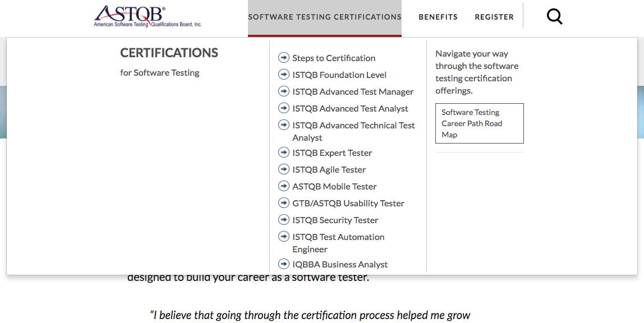Viewport: 644px width, 323px height.
Task: Click the CERTIFICATIONS heading
Action: (169, 53)
